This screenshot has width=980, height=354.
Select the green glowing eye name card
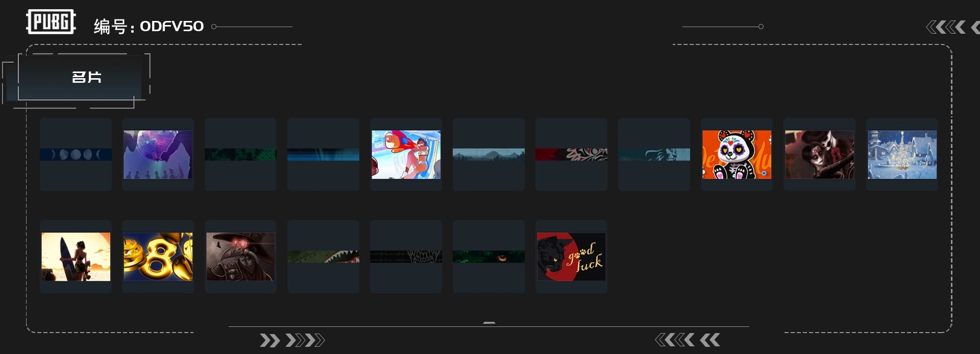(489, 256)
